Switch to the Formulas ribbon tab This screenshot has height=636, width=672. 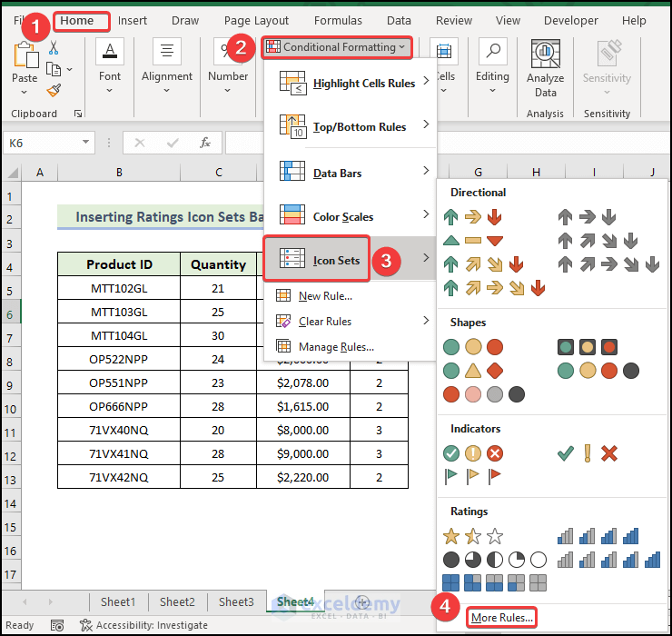pyautogui.click(x=338, y=20)
